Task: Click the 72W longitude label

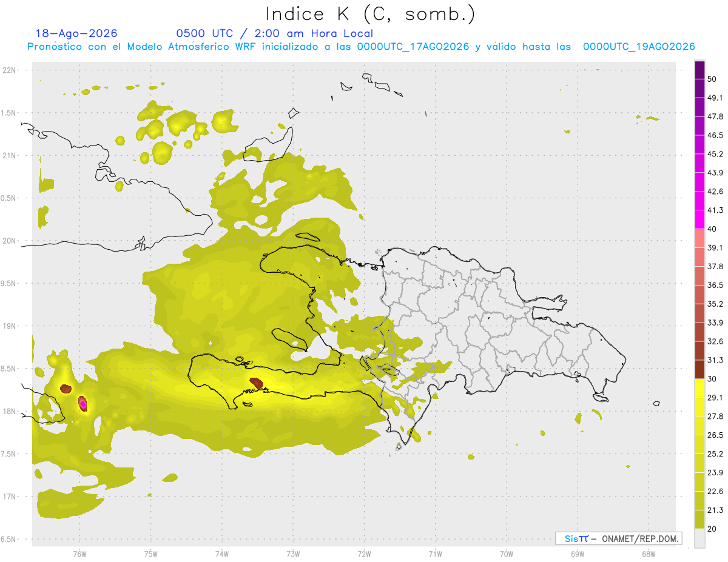Action: pyautogui.click(x=364, y=555)
